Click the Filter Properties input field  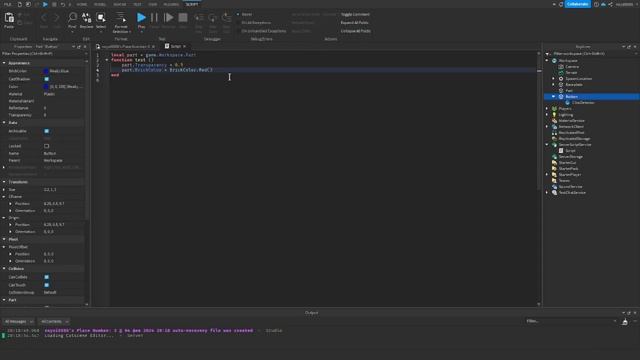point(43,53)
